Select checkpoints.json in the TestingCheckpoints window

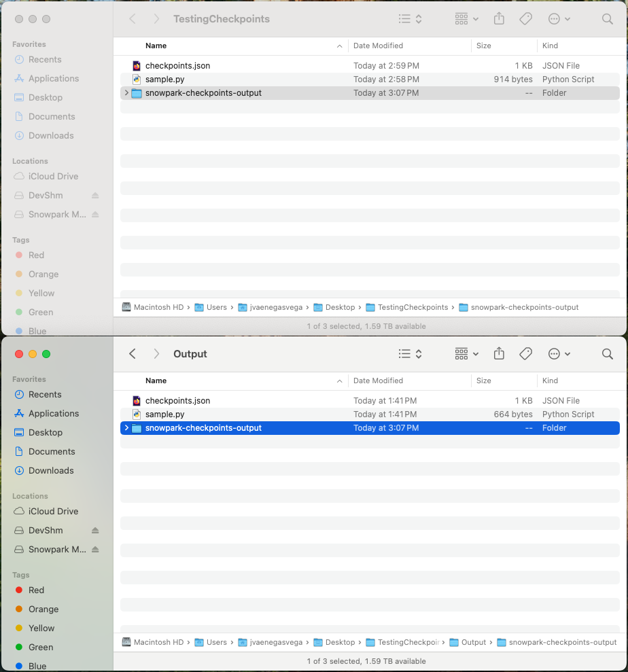[x=177, y=66]
